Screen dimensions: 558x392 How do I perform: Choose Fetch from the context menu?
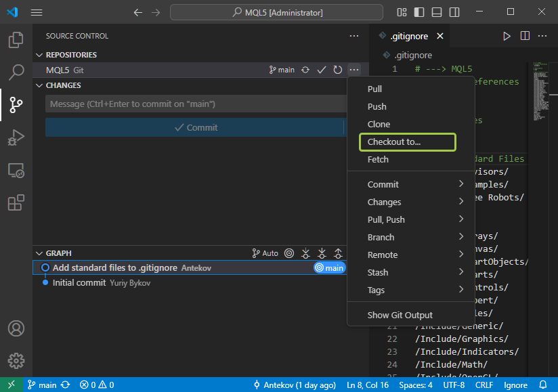point(410,159)
